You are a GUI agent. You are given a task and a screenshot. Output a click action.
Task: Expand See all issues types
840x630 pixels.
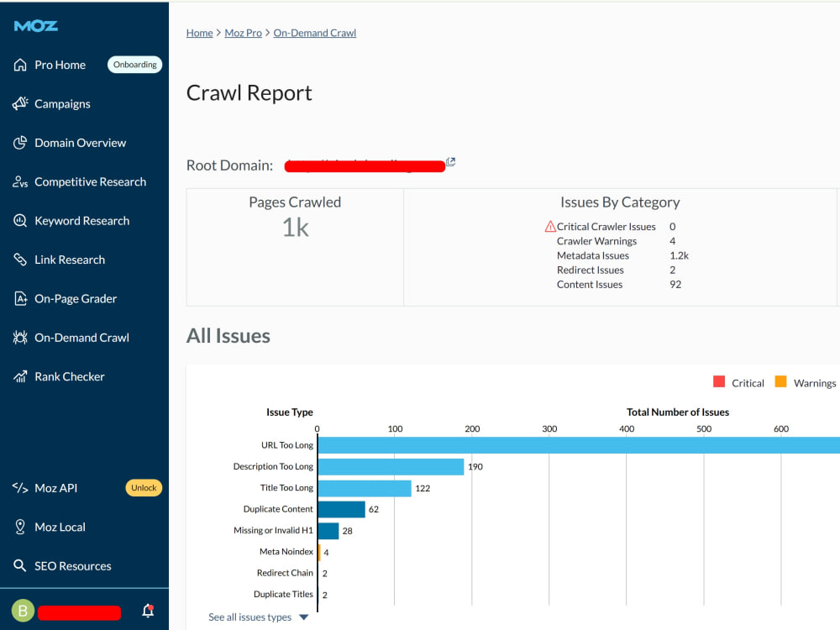point(249,617)
